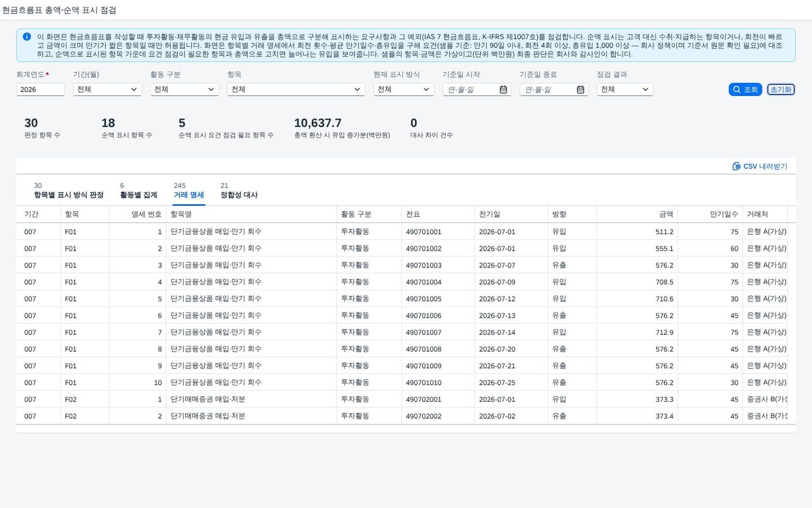Click the 금액 column header
812x508 pixels.
(x=637, y=214)
